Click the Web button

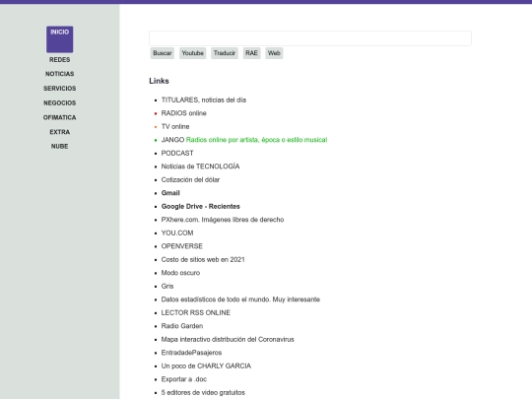[274, 53]
